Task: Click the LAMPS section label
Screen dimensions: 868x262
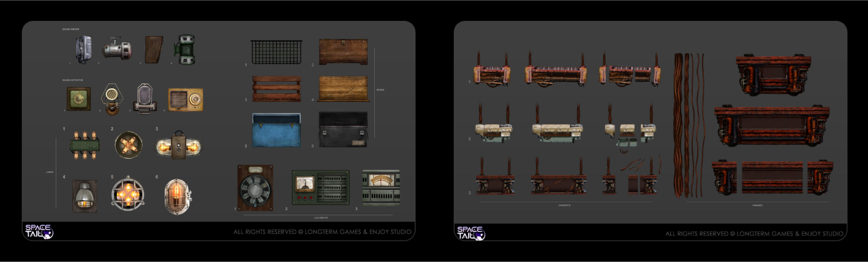Action: point(50,172)
